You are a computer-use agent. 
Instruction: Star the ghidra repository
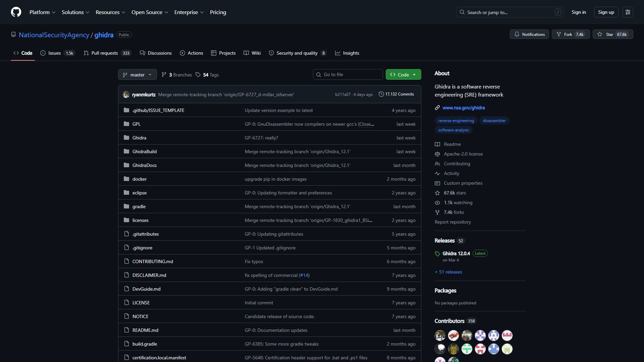[612, 34]
